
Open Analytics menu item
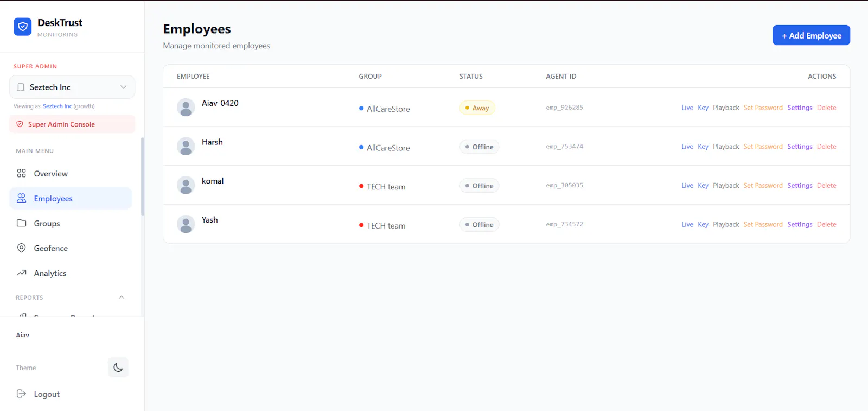click(x=71, y=273)
